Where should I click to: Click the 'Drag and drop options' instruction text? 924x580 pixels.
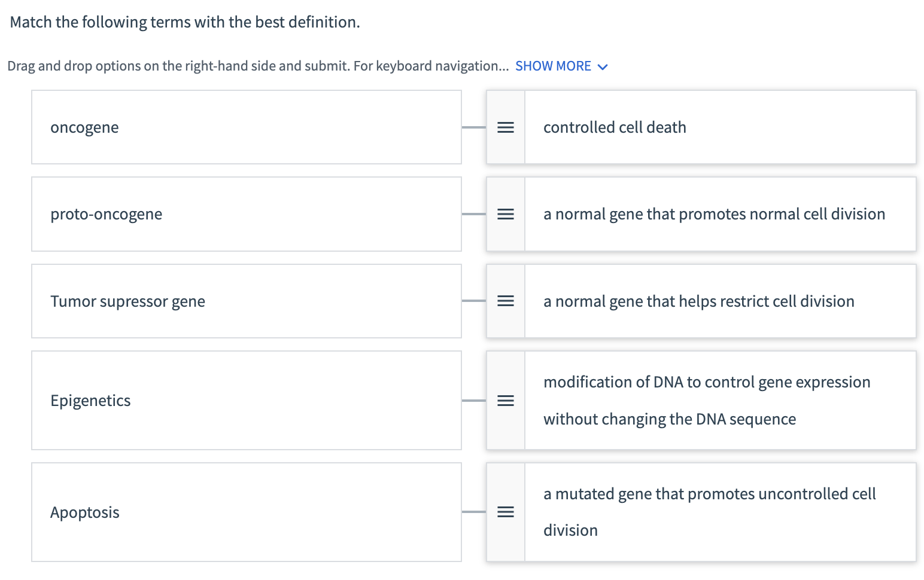pyautogui.click(x=257, y=66)
